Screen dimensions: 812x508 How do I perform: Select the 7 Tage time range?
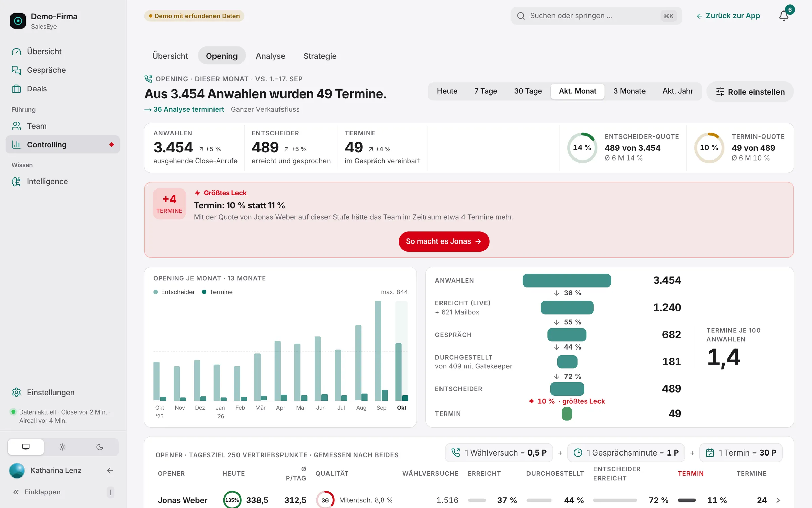pos(486,91)
